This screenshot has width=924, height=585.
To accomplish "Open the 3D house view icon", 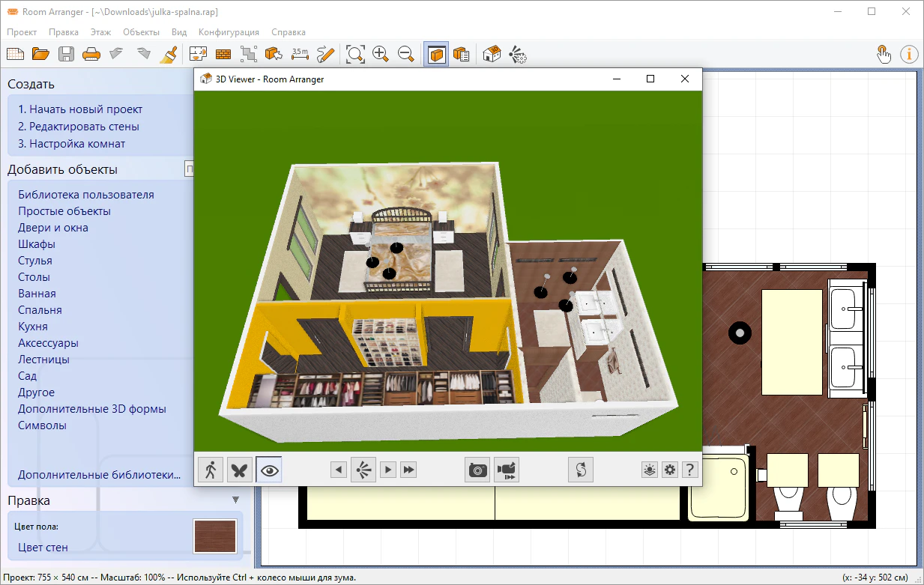I will pos(492,53).
